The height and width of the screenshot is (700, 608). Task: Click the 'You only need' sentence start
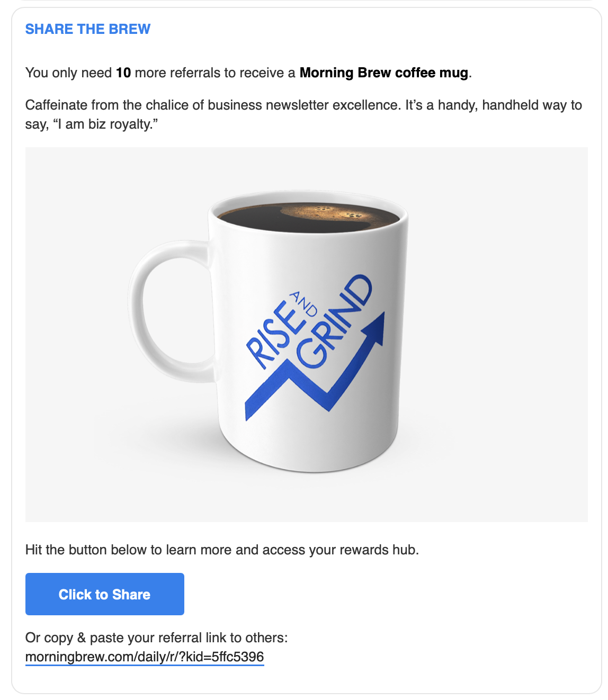tap(69, 73)
